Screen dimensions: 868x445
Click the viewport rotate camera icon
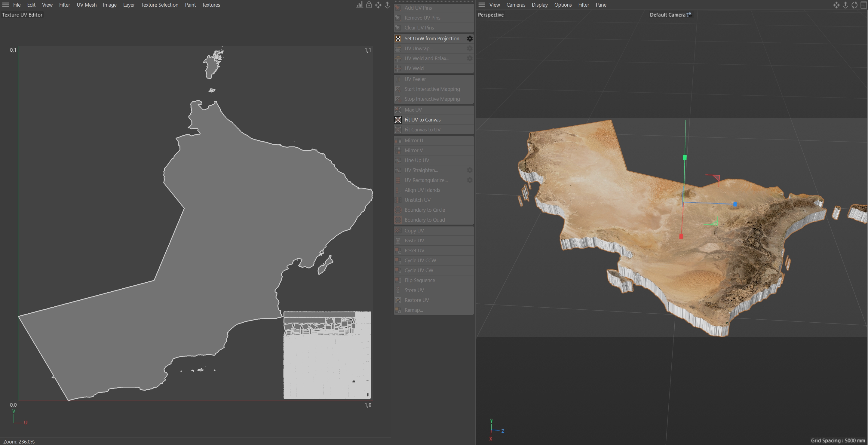click(x=854, y=5)
